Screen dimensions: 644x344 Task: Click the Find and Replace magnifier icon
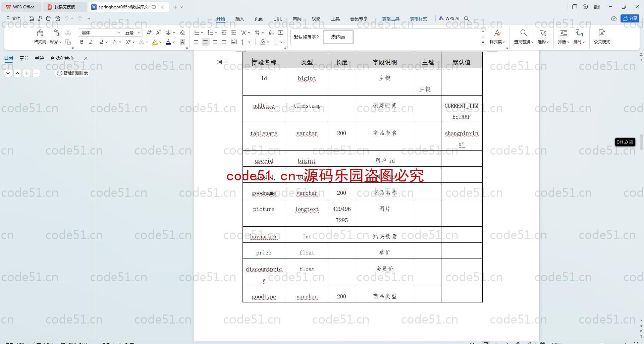pyautogui.click(x=524, y=33)
